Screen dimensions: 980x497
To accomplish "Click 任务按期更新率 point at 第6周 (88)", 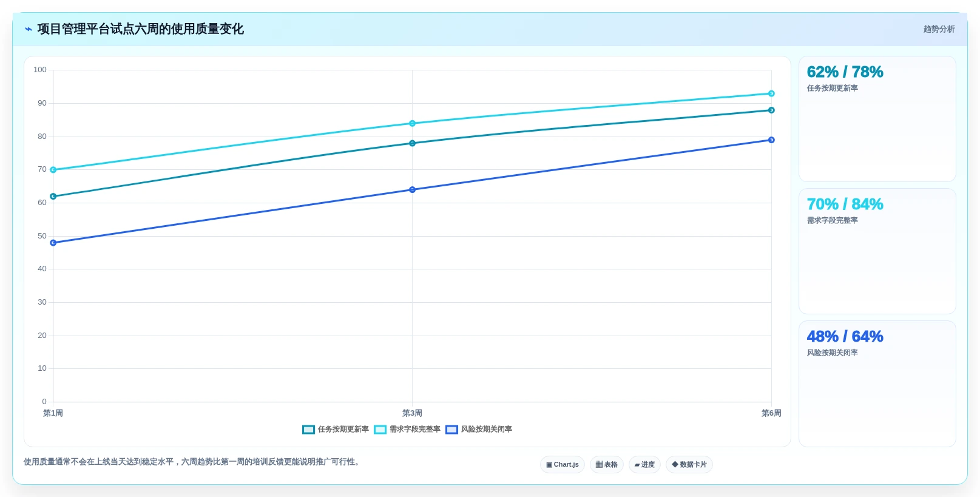I will [771, 110].
